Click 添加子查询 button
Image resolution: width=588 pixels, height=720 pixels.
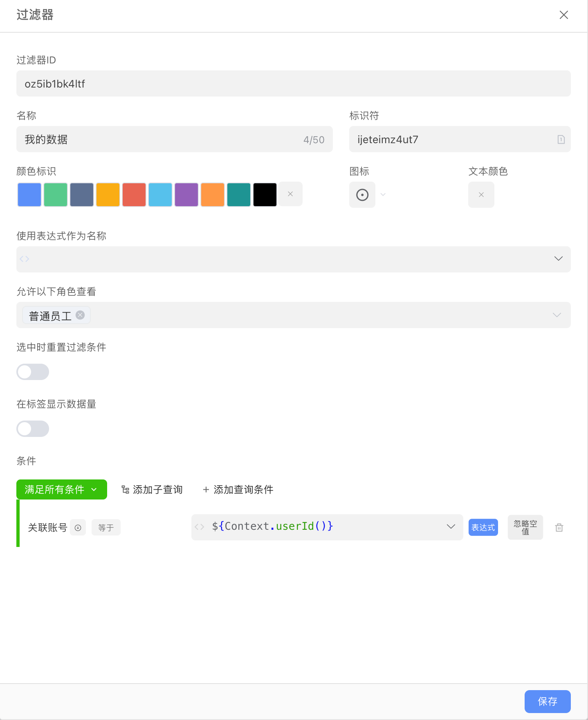point(152,489)
